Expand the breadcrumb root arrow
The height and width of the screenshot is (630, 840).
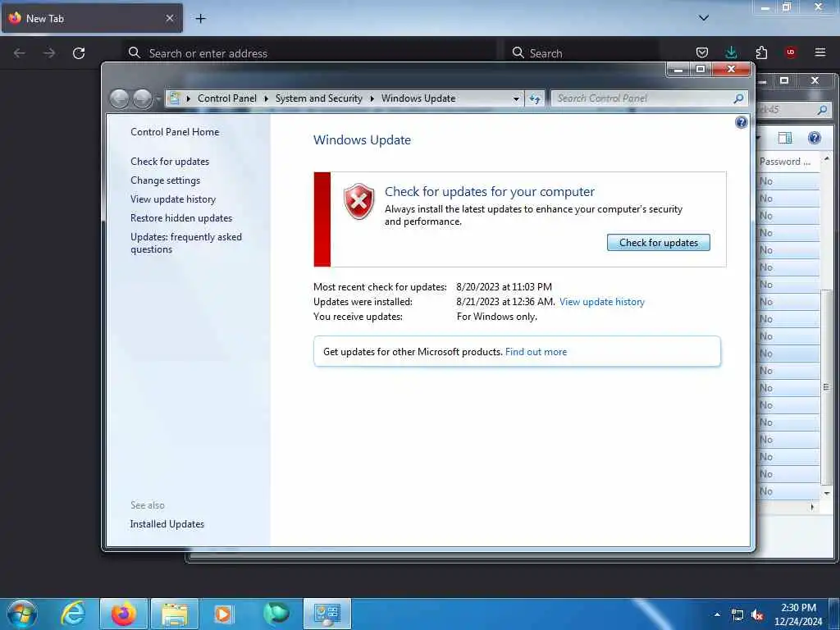coord(188,98)
